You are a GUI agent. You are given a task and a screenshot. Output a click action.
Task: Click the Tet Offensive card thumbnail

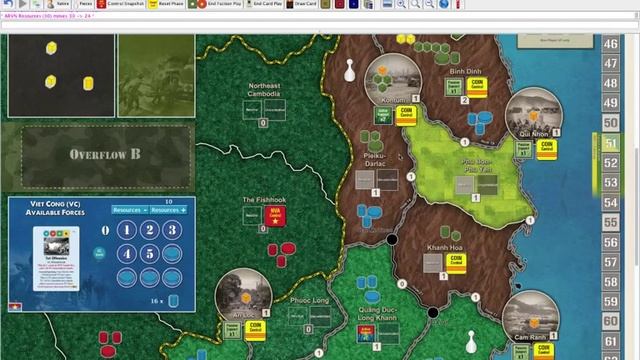56,258
